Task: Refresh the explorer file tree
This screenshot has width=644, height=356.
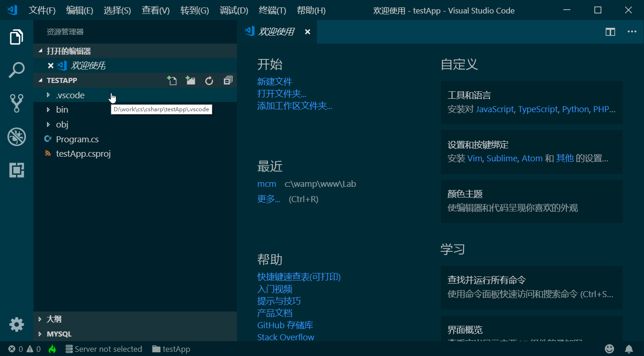Action: coord(209,81)
